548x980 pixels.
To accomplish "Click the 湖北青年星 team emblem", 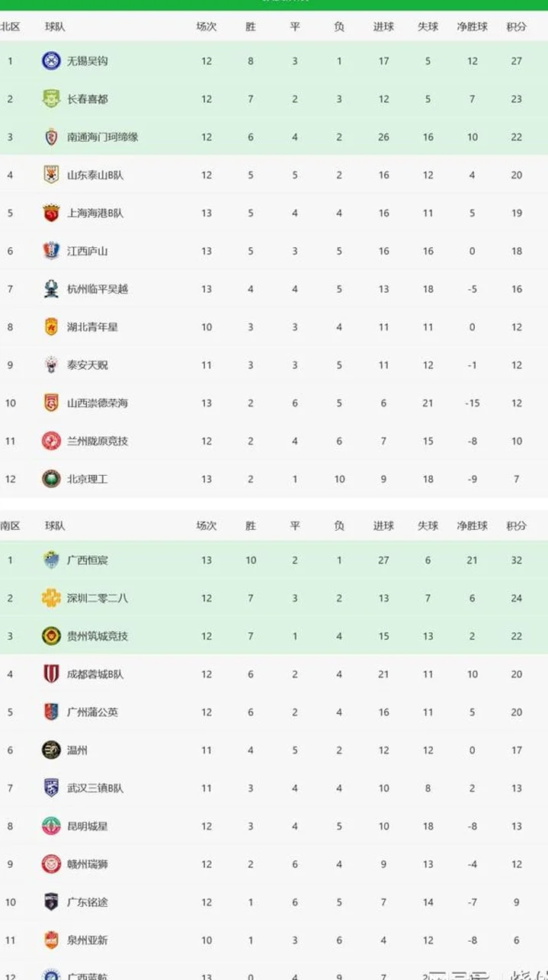I will (51, 327).
